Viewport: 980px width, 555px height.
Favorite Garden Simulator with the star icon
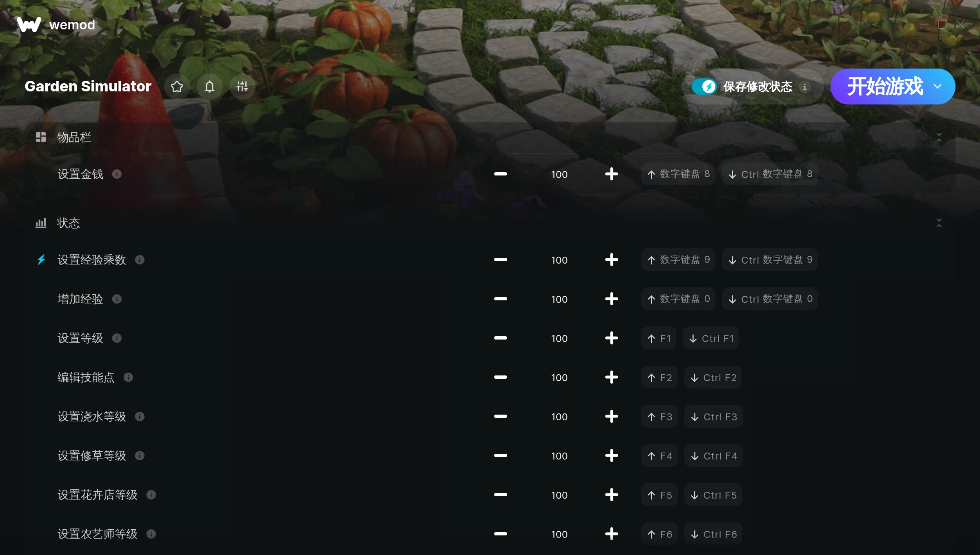click(x=177, y=87)
